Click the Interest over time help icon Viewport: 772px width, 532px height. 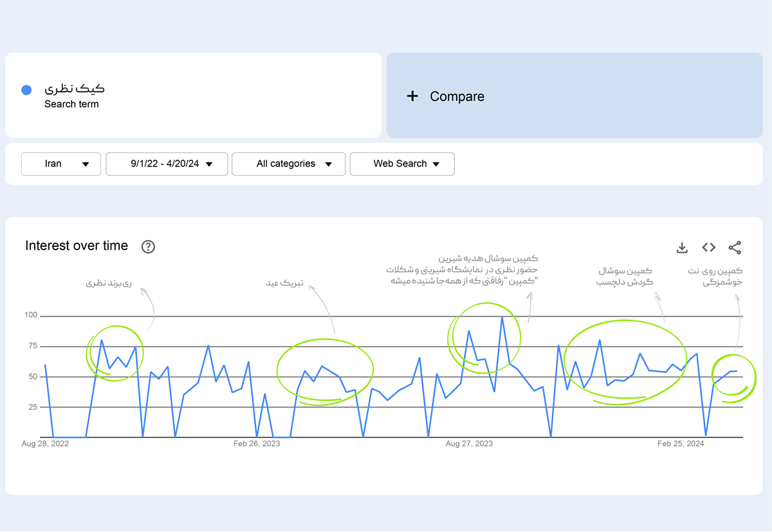pos(148,246)
